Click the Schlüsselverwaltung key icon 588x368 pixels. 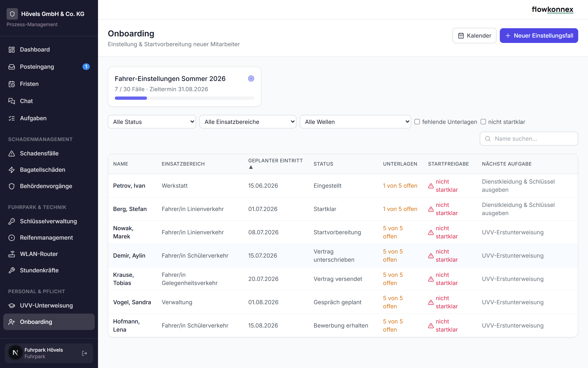[12, 221]
